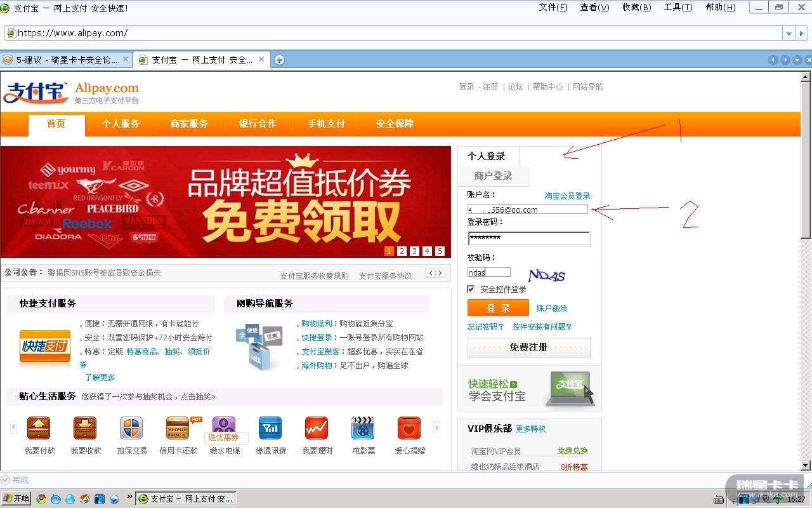812x508 pixels.
Task: Select the 个人登录 login tab
Action: [488, 156]
